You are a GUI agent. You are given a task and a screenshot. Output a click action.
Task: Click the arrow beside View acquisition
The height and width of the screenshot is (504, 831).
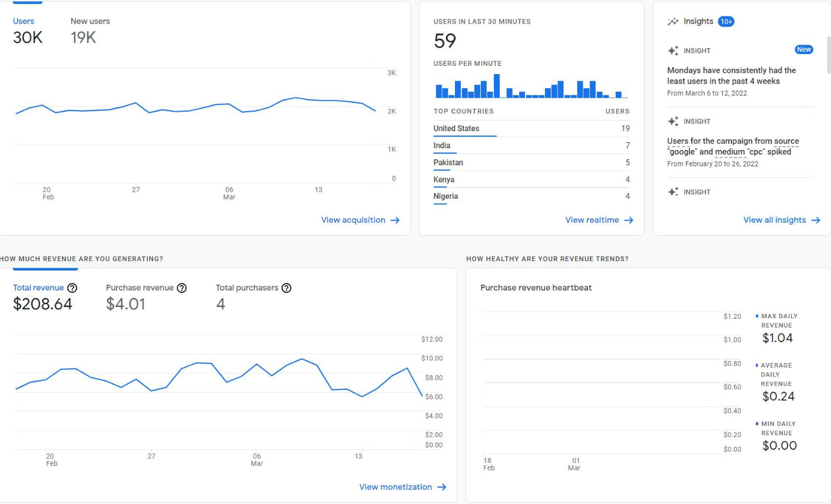(395, 220)
